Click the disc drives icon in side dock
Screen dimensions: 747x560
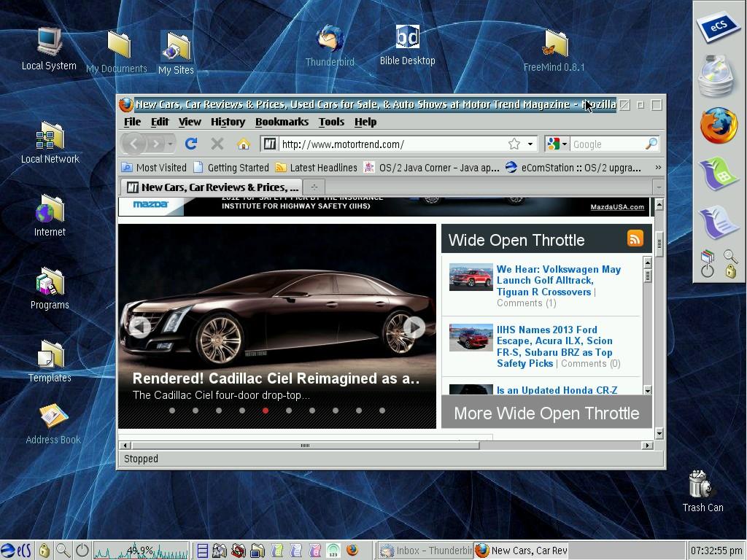point(717,76)
